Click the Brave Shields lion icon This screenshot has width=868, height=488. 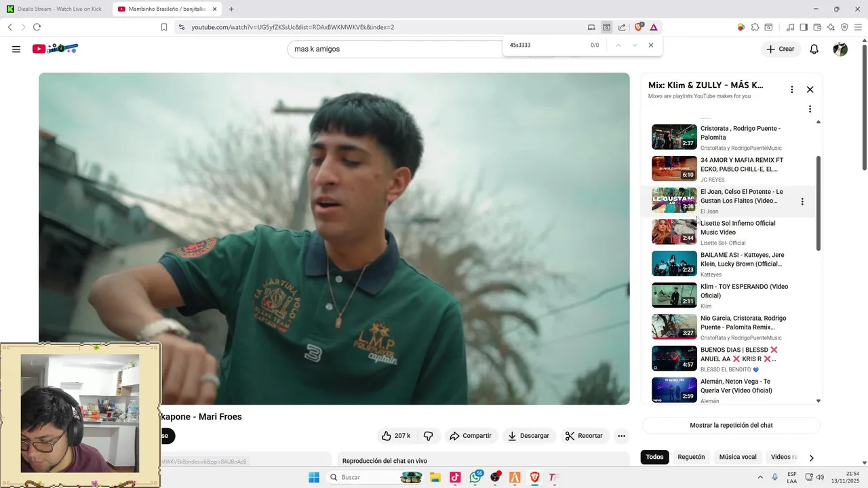[638, 27]
